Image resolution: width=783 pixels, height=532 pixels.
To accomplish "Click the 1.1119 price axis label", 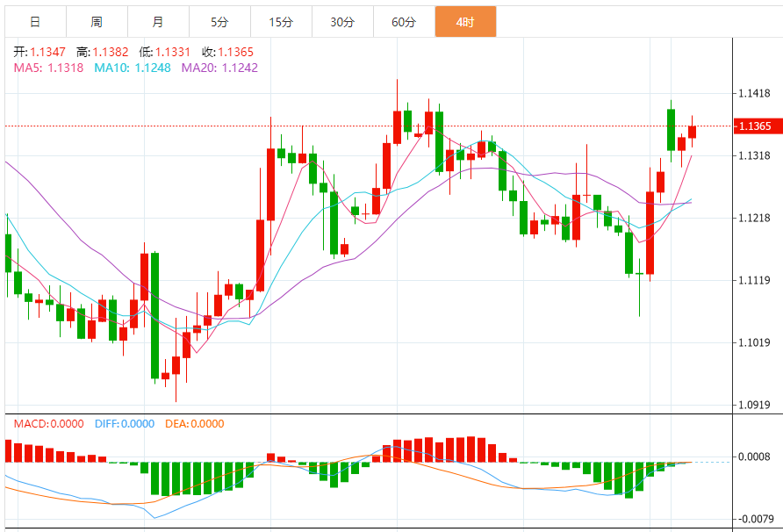I will (754, 280).
